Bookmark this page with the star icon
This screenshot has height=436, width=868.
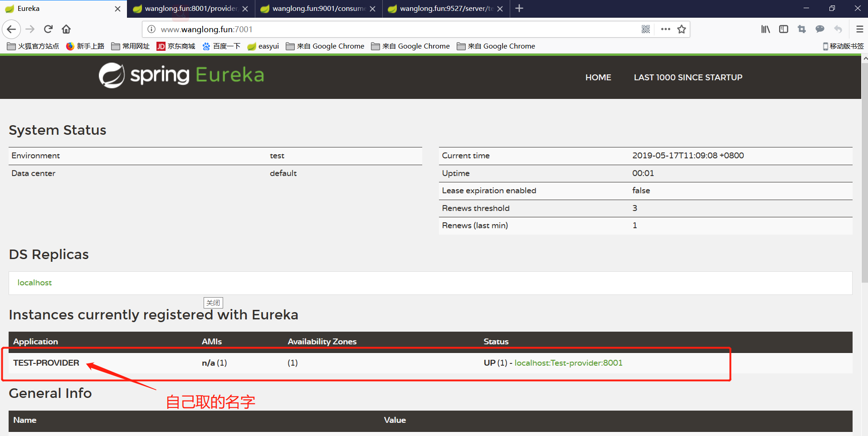click(682, 29)
